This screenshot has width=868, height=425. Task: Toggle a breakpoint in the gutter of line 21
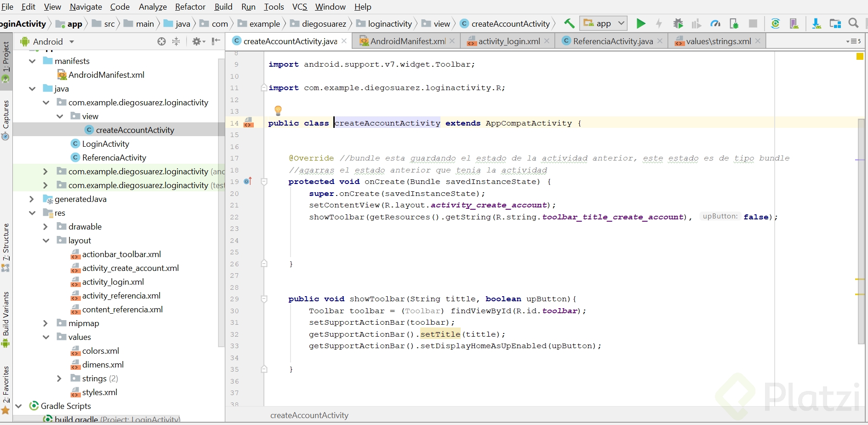coord(252,205)
